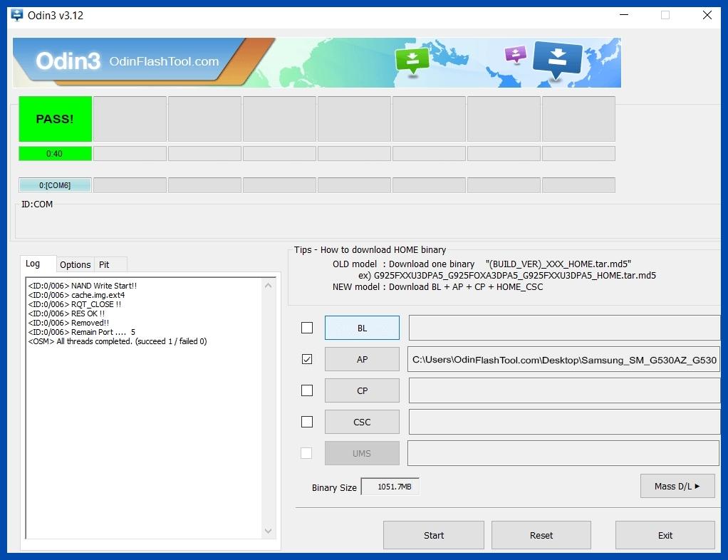Toggle the UMS checkbox
The image size is (728, 560).
(x=306, y=452)
